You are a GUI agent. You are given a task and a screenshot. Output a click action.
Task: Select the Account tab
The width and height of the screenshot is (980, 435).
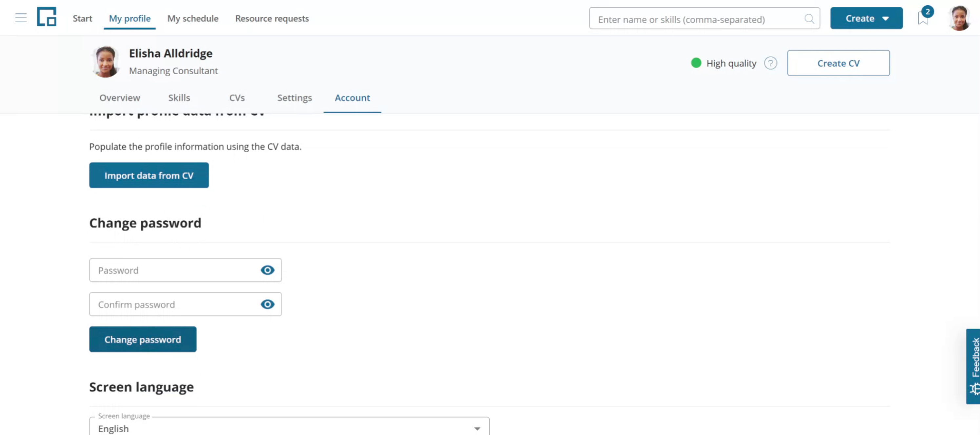pos(352,98)
